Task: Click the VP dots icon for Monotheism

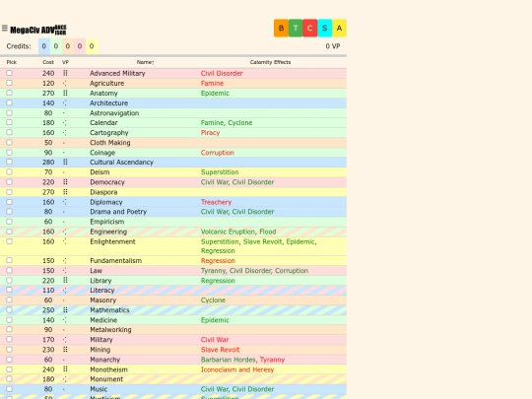Action: point(65,369)
